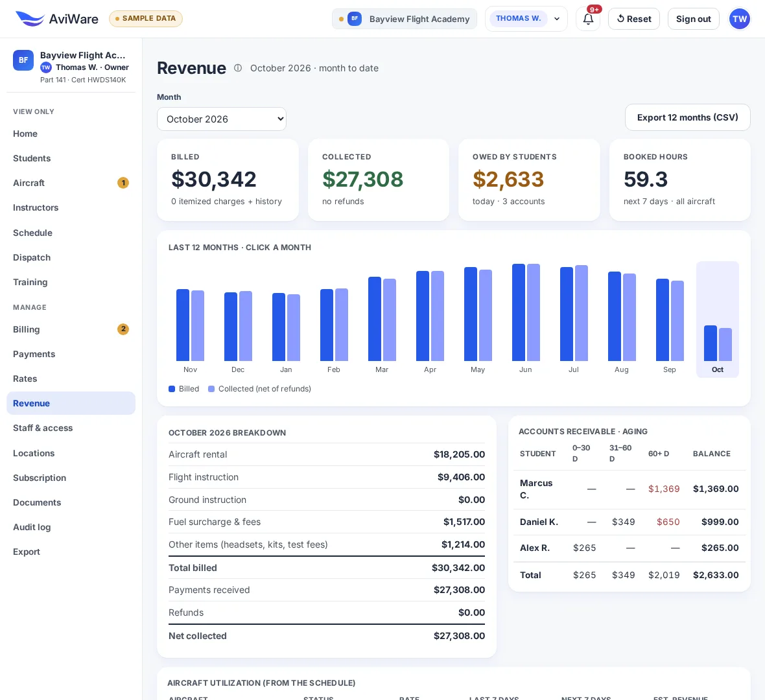Click the Collected legend swatch

click(211, 389)
